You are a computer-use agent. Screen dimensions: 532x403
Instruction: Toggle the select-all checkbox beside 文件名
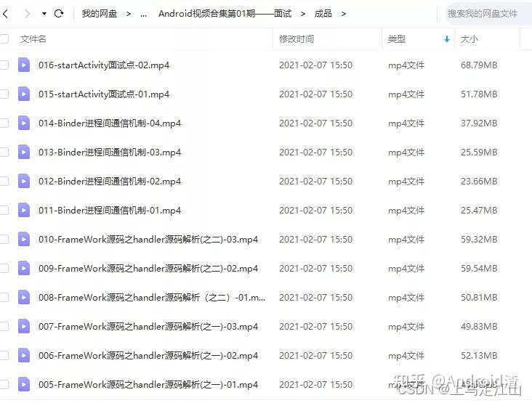pos(4,38)
